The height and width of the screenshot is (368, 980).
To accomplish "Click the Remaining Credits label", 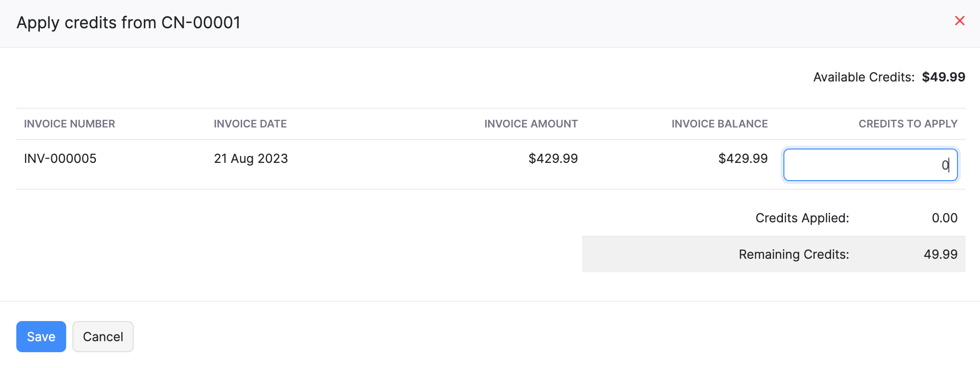I will point(793,254).
